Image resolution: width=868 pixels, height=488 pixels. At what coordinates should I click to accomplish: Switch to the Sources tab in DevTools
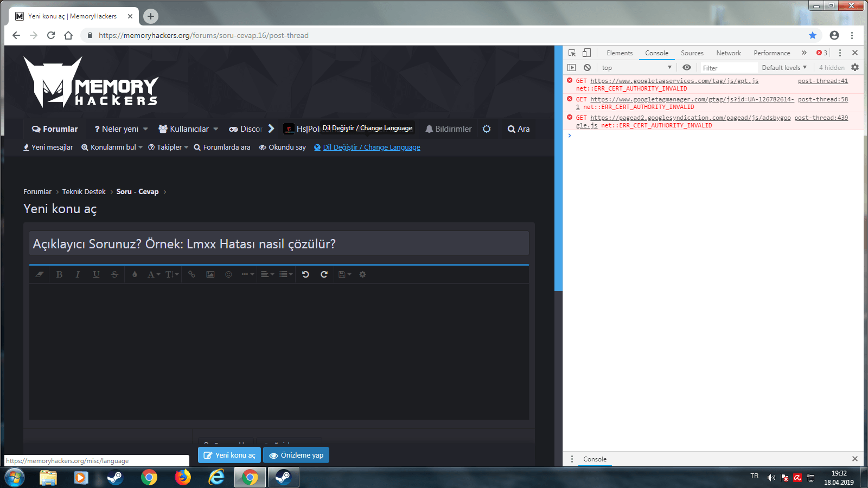click(692, 53)
